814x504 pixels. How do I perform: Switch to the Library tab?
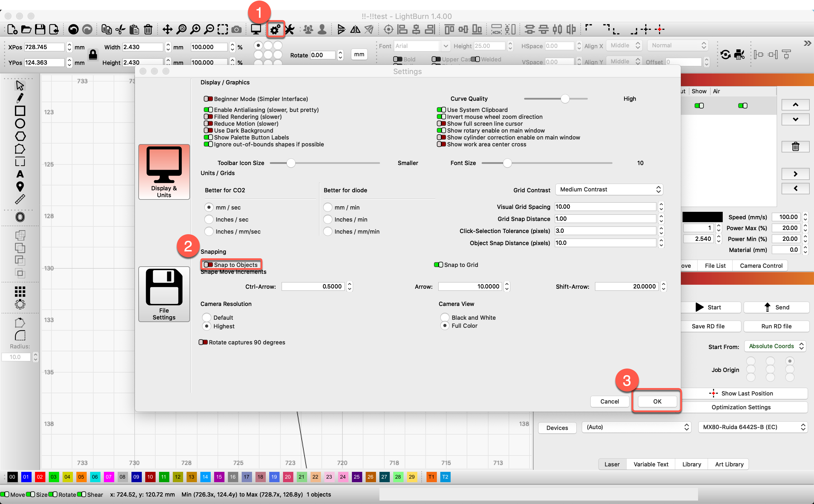tap(691, 464)
